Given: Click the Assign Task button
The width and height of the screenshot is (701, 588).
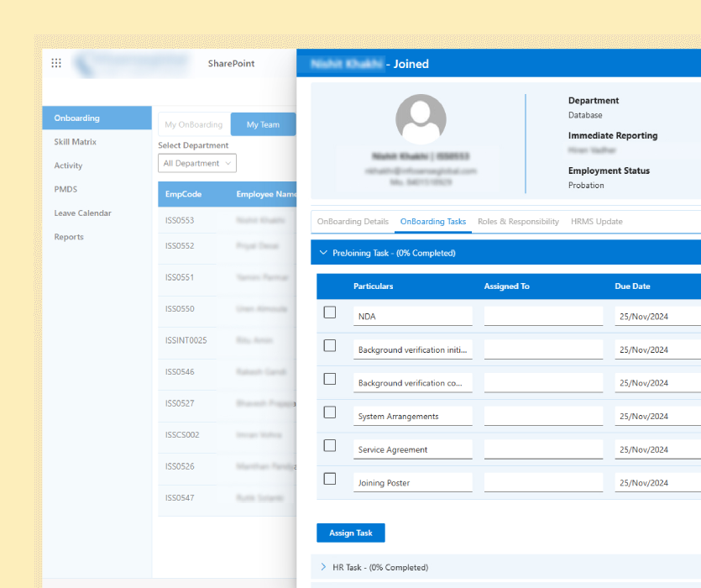Looking at the screenshot, I should pyautogui.click(x=350, y=533).
